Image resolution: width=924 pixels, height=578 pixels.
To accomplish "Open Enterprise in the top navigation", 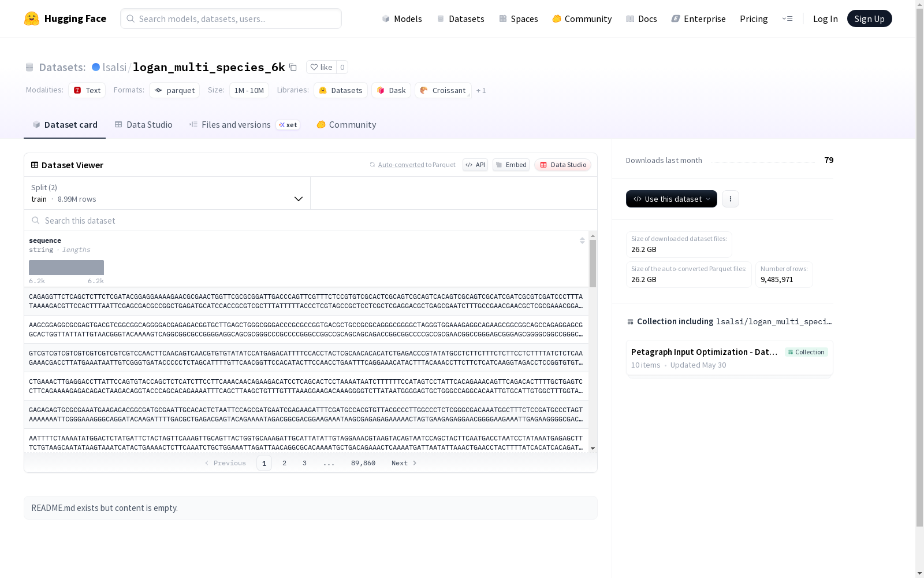I will tap(698, 18).
